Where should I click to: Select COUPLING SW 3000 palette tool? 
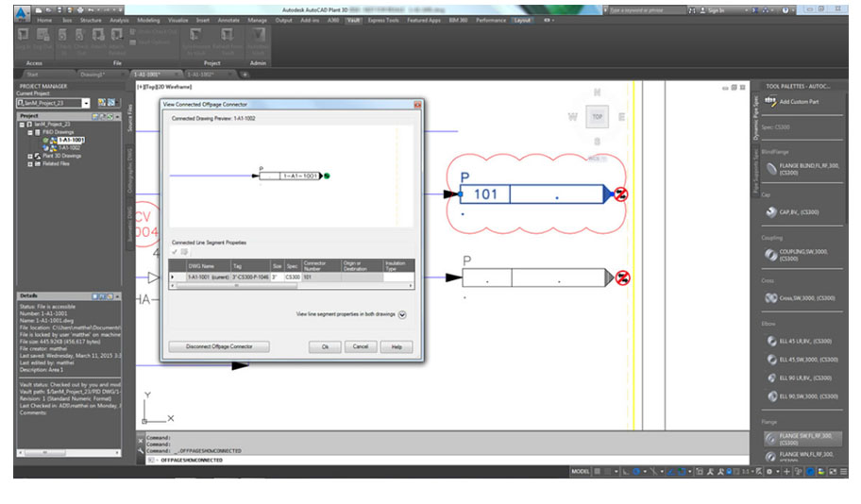798,255
